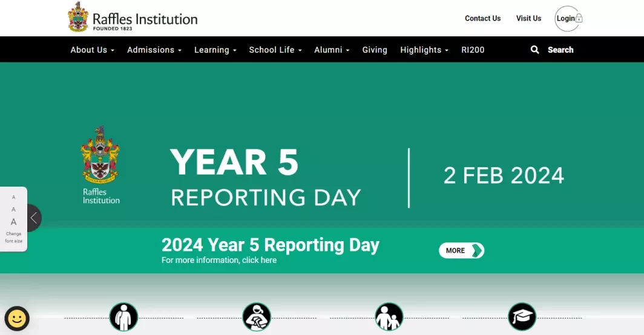Click the Login button with padlock
The height and width of the screenshot is (335, 644).
[x=569, y=19]
